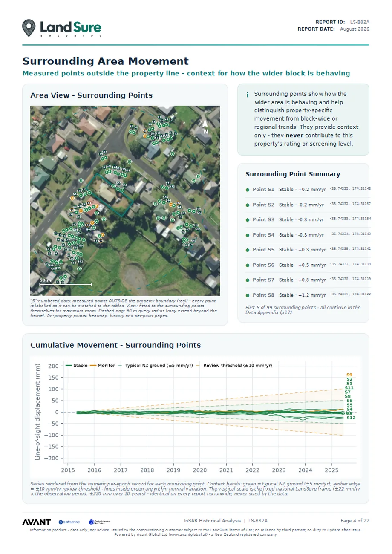Click the Point S5 label
The width and height of the screenshot is (392, 554).
(x=263, y=250)
